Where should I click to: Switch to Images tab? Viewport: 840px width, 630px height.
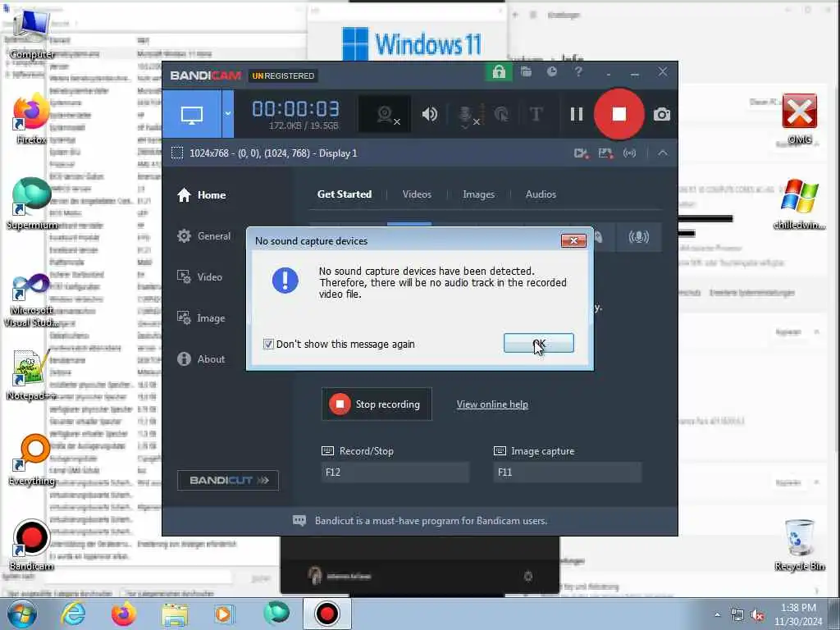tap(478, 194)
